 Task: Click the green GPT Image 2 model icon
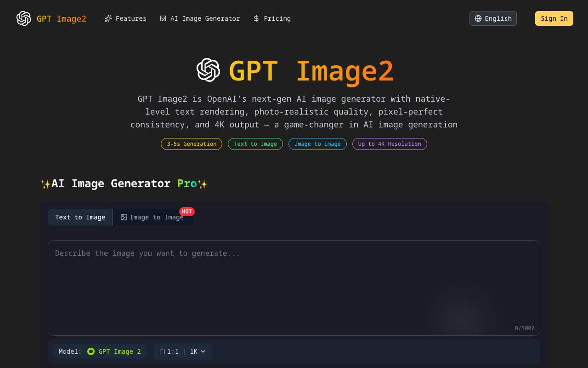(x=91, y=351)
